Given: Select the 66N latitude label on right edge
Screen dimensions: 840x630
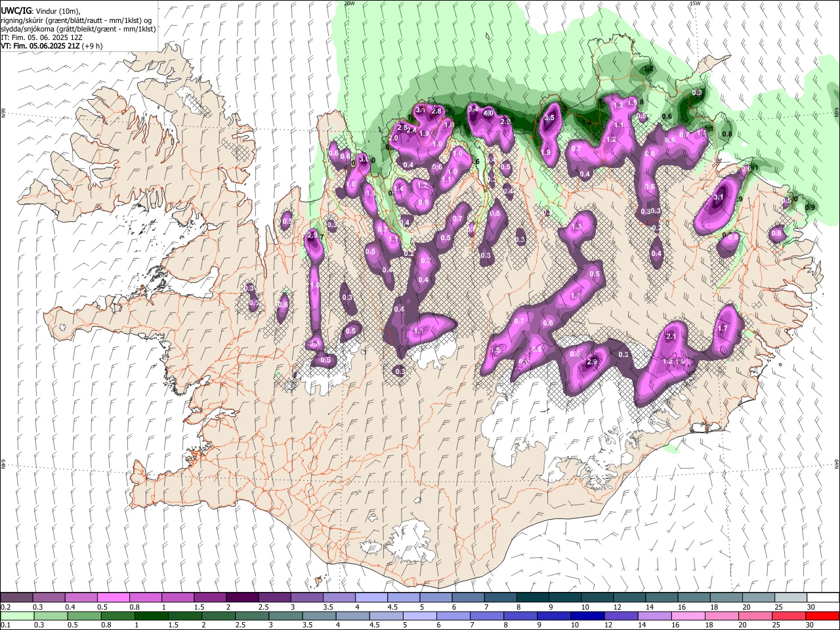Looking at the screenshot, I should [x=837, y=111].
